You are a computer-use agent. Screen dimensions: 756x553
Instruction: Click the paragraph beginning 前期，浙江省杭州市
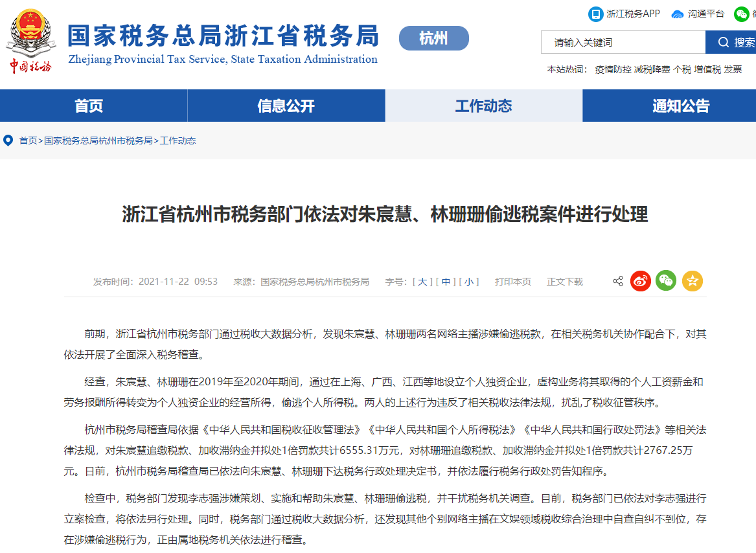point(385,344)
